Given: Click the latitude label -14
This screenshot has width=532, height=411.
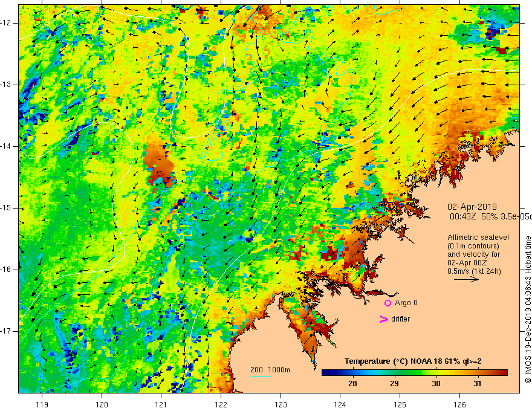Looking at the screenshot, I should pyautogui.click(x=6, y=146).
